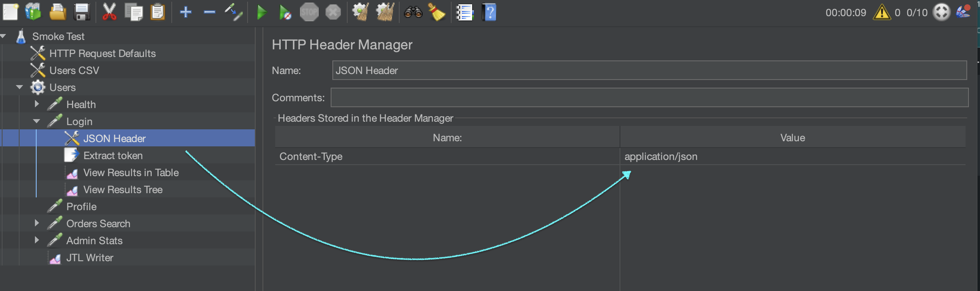Open the Function Helper list icon
The image size is (980, 291).
pyautogui.click(x=464, y=12)
